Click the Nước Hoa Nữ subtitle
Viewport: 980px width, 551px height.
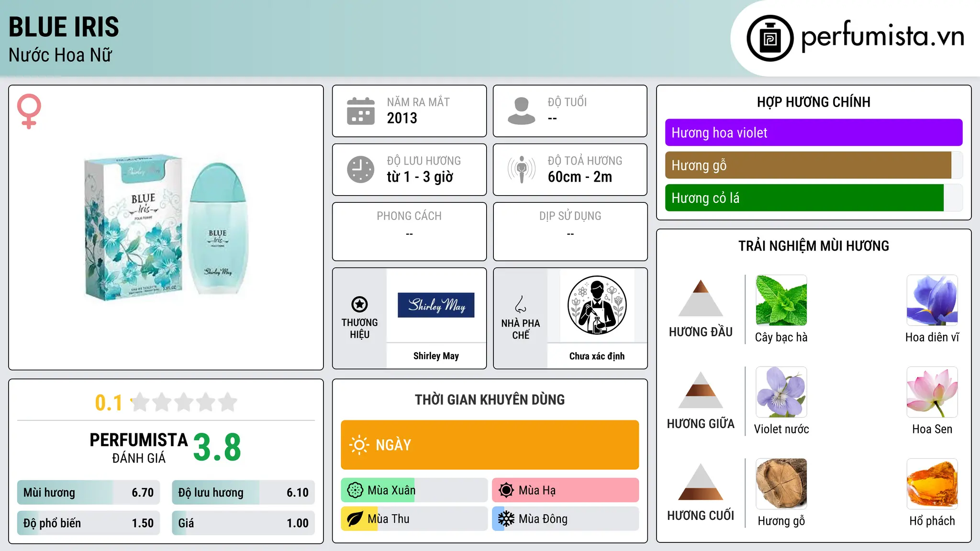[x=60, y=55]
